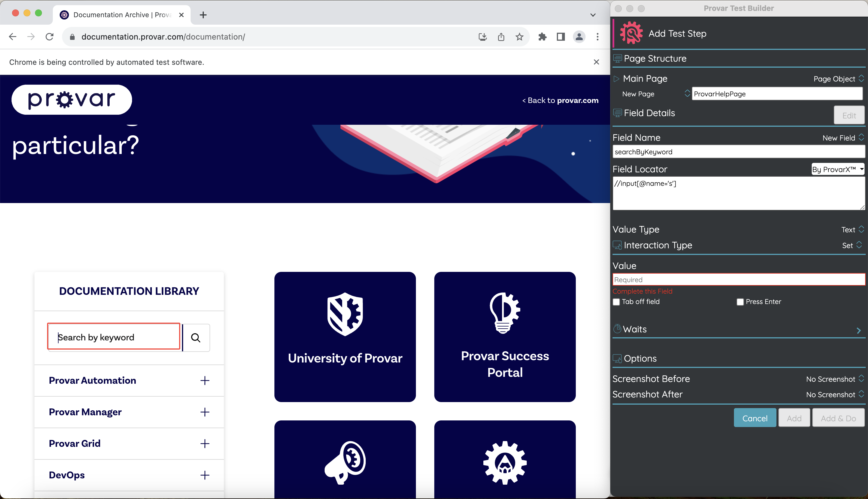
Task: Open Chrome extensions puzzle icon
Action: coord(542,37)
